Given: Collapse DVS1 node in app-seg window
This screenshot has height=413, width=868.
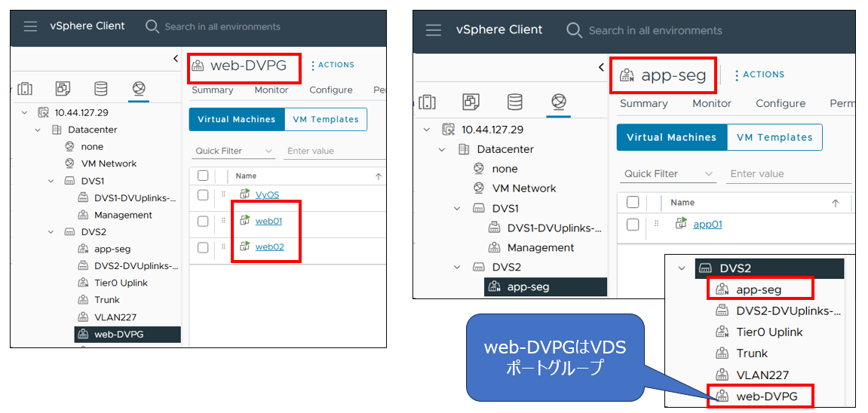Looking at the screenshot, I should [457, 209].
